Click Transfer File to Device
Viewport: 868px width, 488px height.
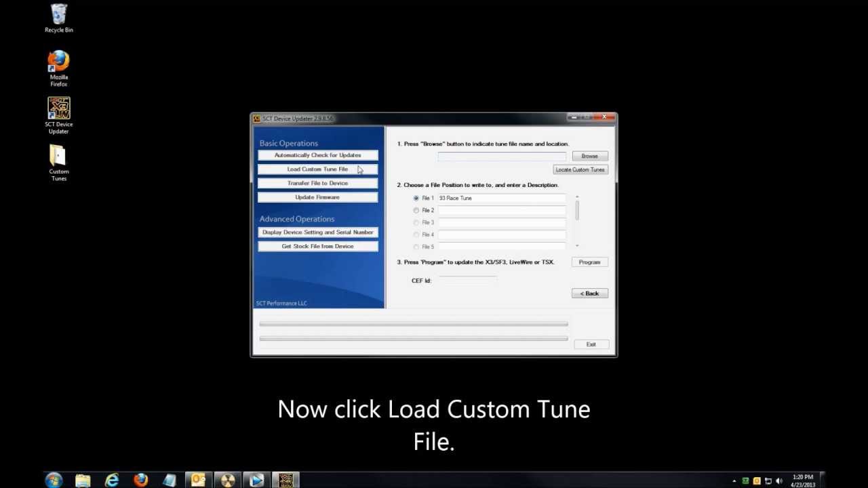[317, 183]
